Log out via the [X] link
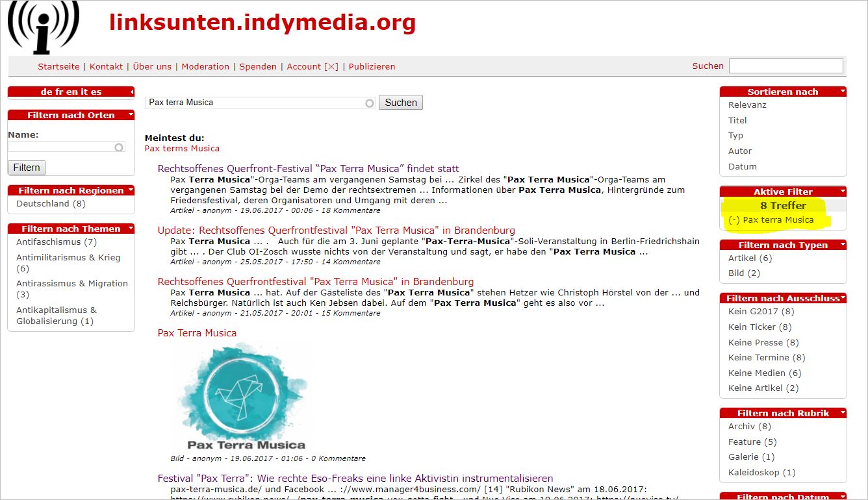Viewport: 868px width, 500px height. pyautogui.click(x=331, y=66)
